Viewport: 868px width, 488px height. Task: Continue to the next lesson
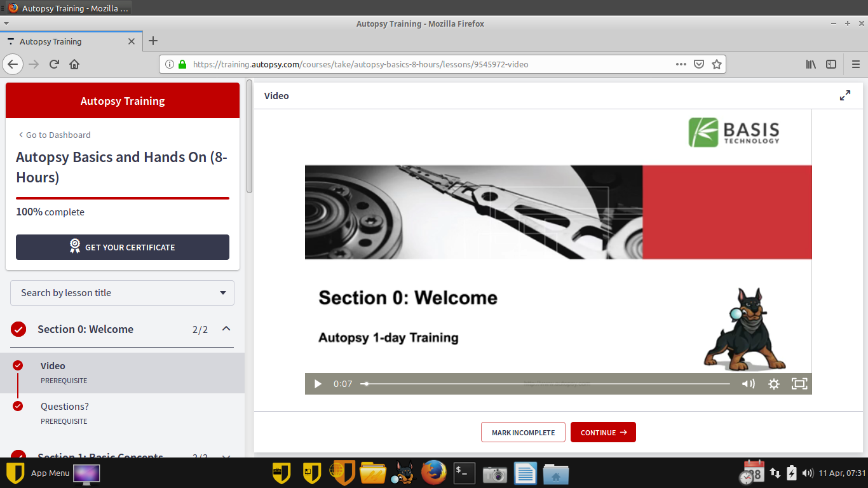tap(603, 432)
